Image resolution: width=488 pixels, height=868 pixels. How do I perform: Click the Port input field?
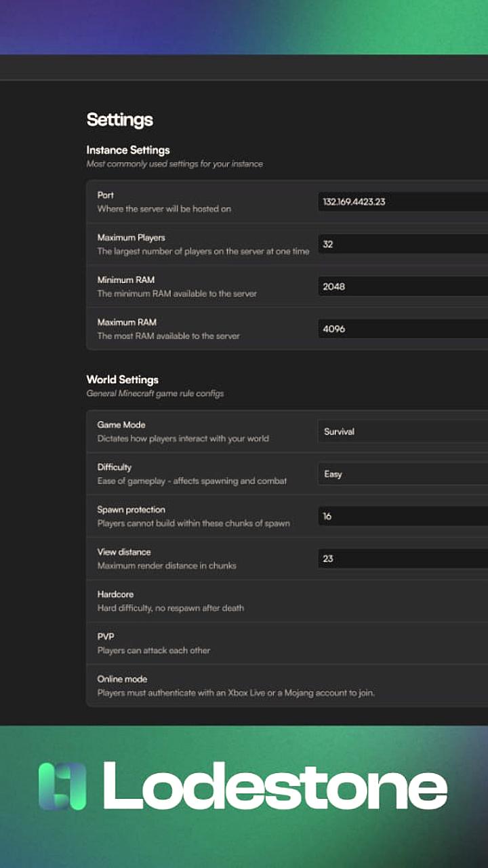(403, 201)
